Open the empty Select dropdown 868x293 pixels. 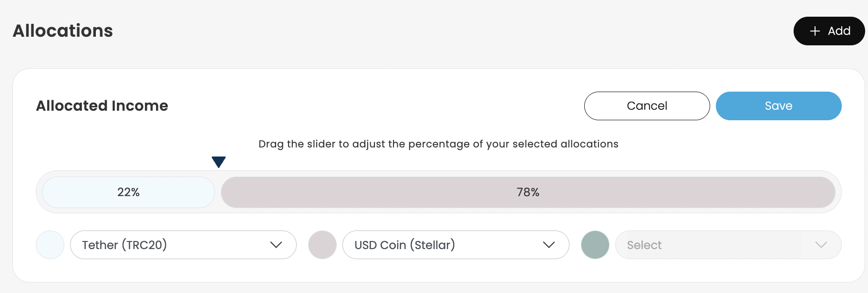pyautogui.click(x=715, y=245)
